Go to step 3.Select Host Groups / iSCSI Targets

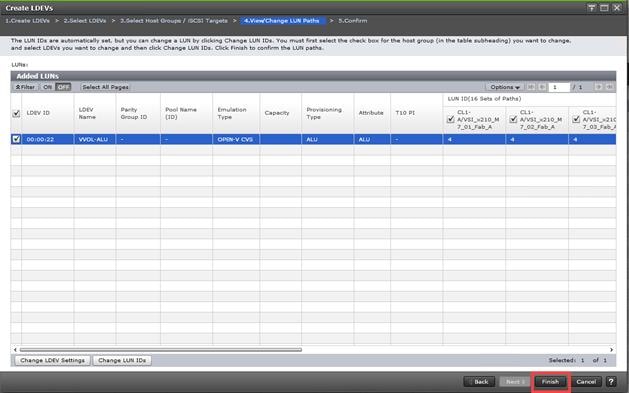coord(174,20)
